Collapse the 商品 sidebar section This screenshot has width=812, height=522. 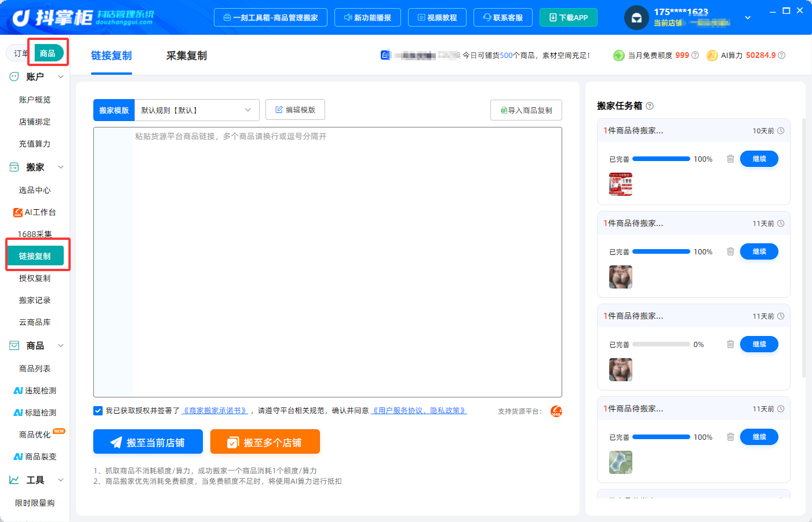pyautogui.click(x=61, y=345)
